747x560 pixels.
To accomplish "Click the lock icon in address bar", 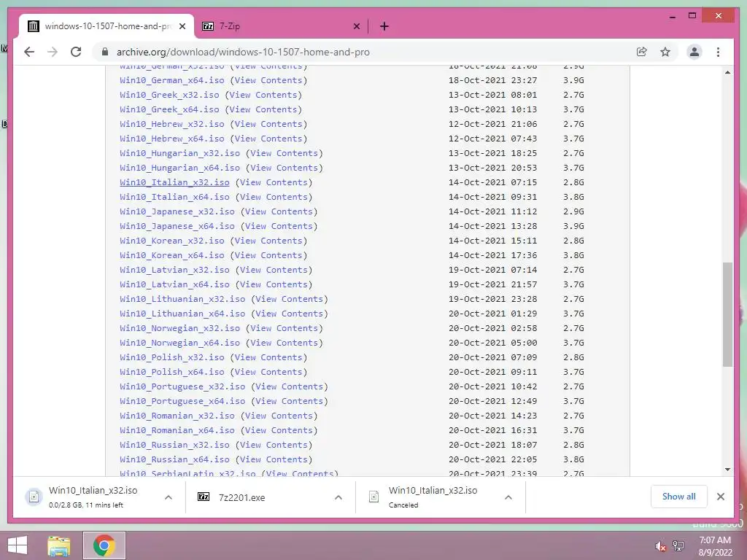I will [x=105, y=52].
